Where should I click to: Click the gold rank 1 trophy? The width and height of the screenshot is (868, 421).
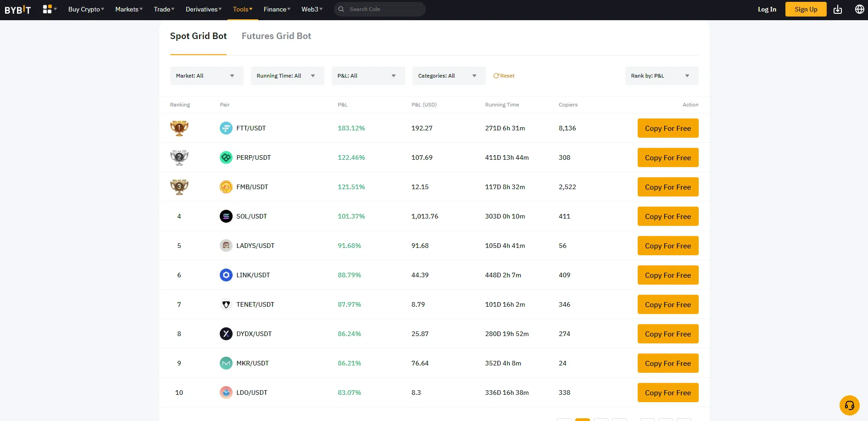pyautogui.click(x=179, y=128)
